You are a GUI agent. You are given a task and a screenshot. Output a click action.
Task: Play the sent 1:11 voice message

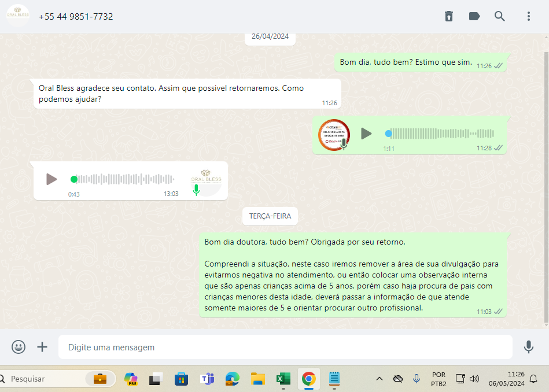click(x=366, y=134)
